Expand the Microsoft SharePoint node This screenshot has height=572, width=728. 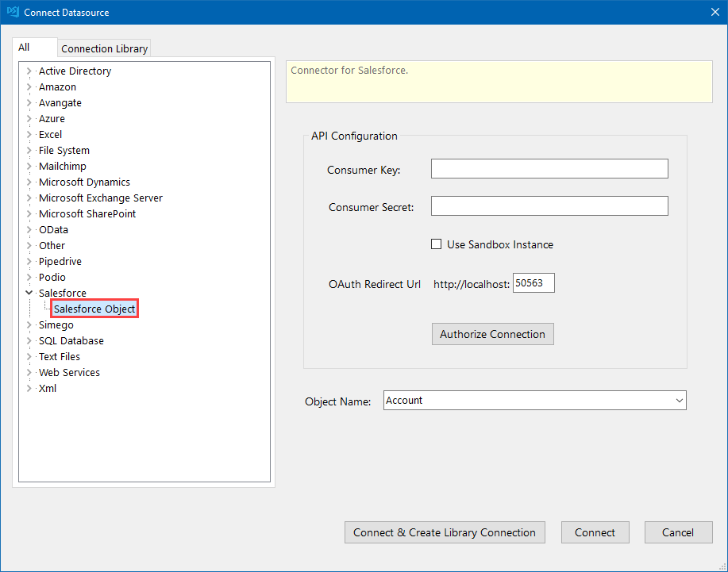(x=29, y=214)
